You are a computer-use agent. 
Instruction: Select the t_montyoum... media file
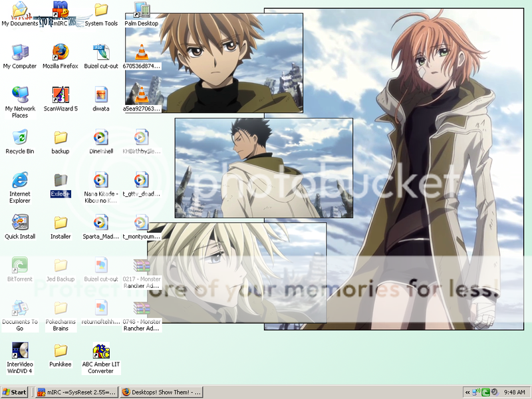[142, 227]
